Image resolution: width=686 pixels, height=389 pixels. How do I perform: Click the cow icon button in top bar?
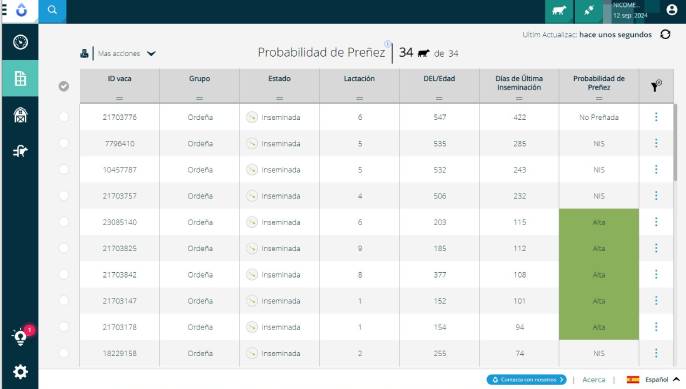559,11
